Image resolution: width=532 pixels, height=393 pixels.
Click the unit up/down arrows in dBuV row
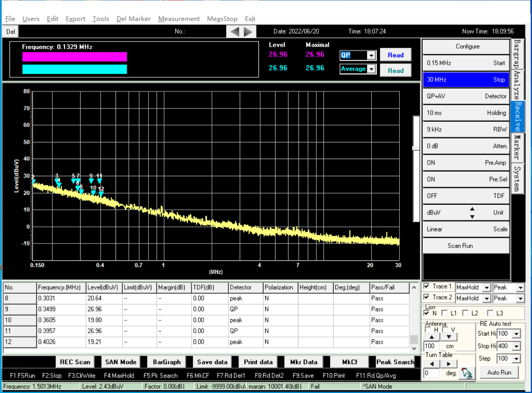[472, 213]
